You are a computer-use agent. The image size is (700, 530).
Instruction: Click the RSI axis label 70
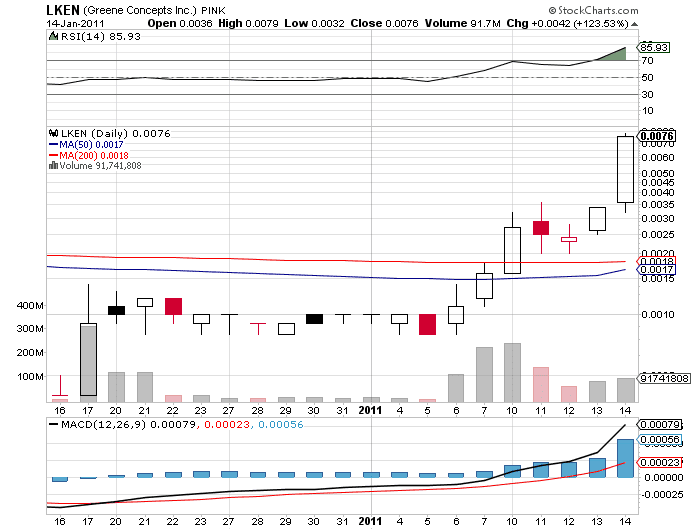point(647,61)
